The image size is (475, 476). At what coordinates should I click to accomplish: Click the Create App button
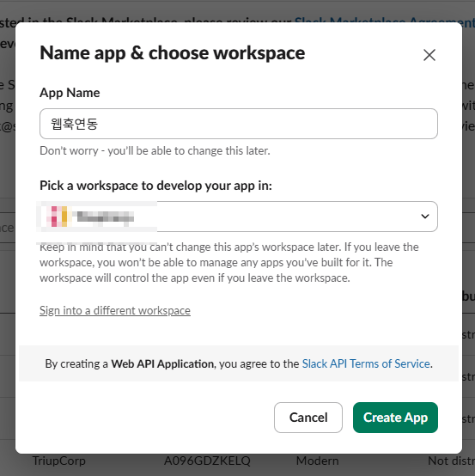point(395,418)
